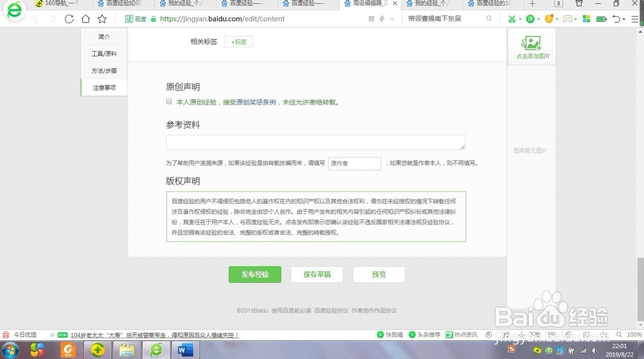Open the 使用百度前必读 footer link
This screenshot has width=644, height=359.
pyautogui.click(x=291, y=311)
